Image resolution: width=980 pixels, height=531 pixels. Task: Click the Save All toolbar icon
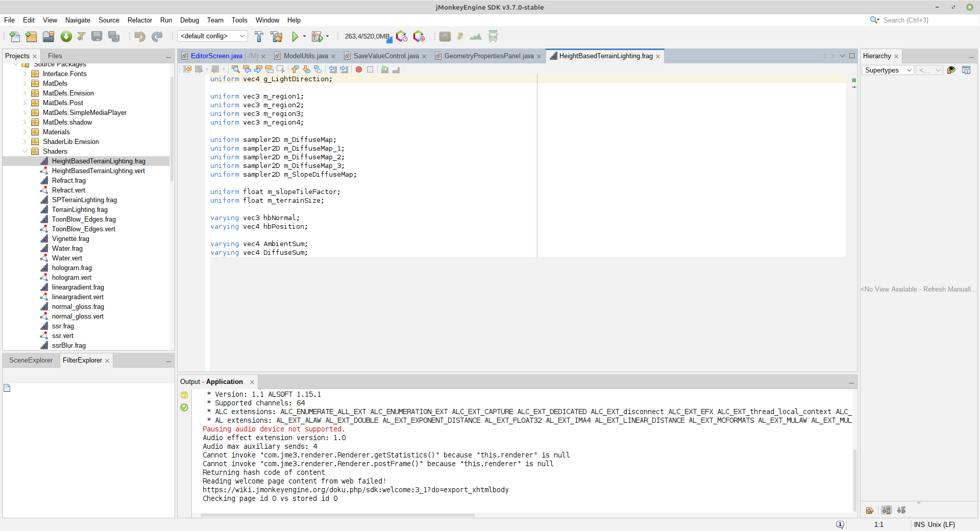(x=114, y=36)
